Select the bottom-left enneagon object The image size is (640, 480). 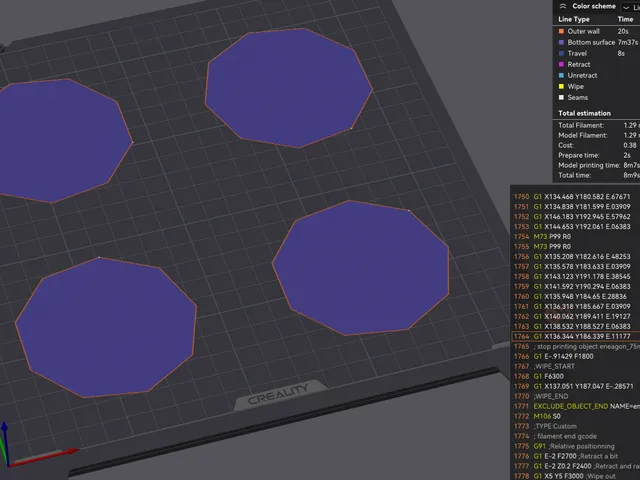tap(106, 327)
